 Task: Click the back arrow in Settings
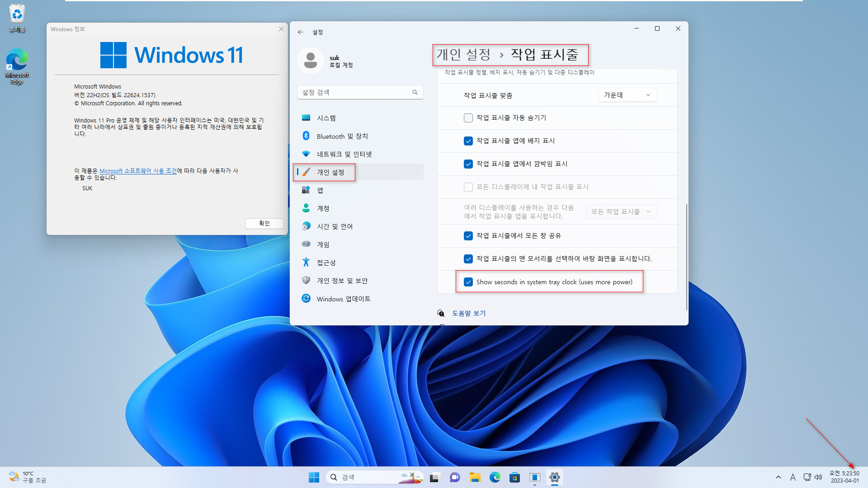[301, 32]
